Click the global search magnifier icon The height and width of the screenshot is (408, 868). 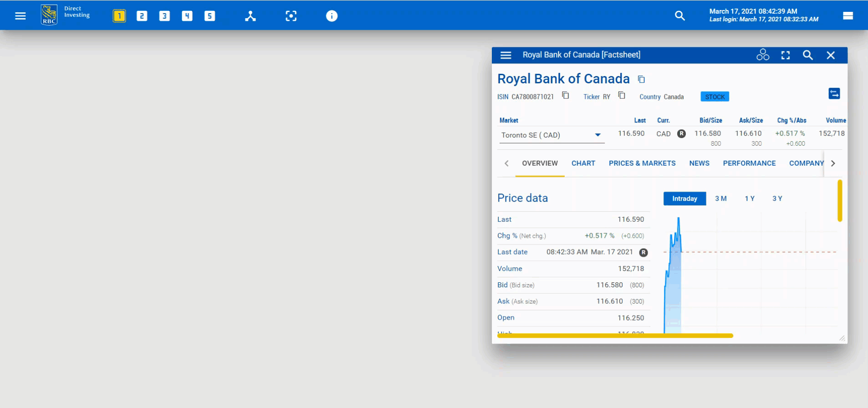pyautogui.click(x=679, y=16)
